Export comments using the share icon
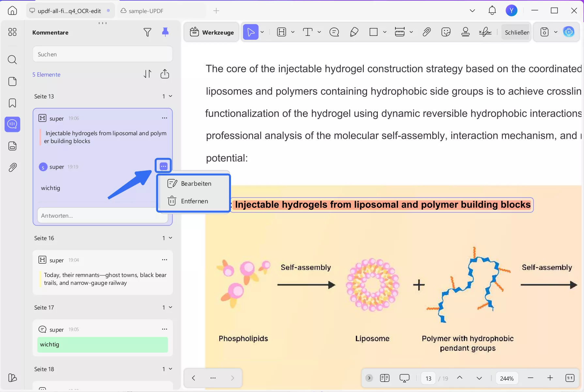Image resolution: width=584 pixels, height=392 pixels. [x=165, y=74]
